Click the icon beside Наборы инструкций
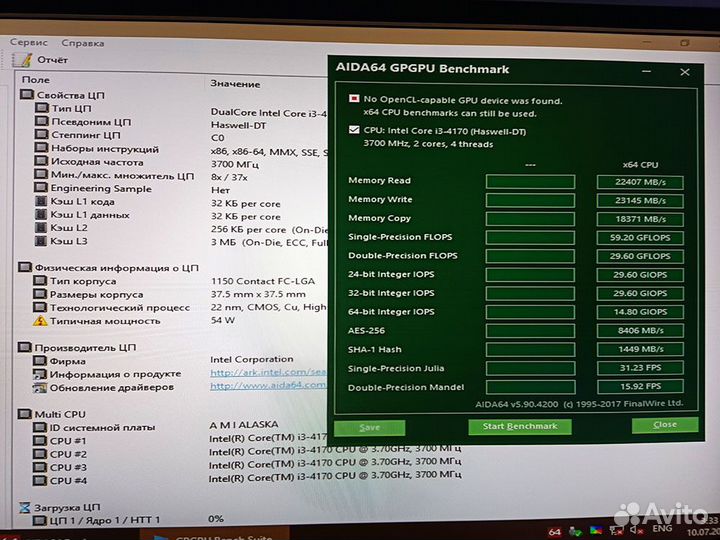 (41, 148)
